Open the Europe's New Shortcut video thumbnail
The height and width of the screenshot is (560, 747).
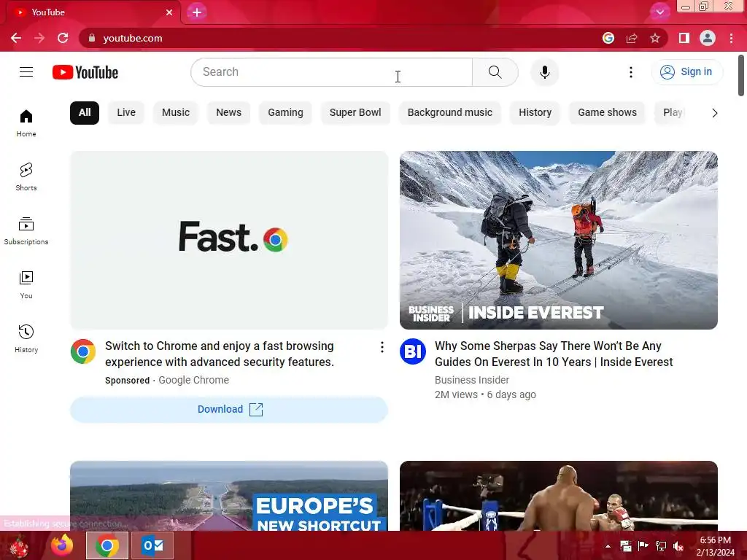[x=229, y=496]
